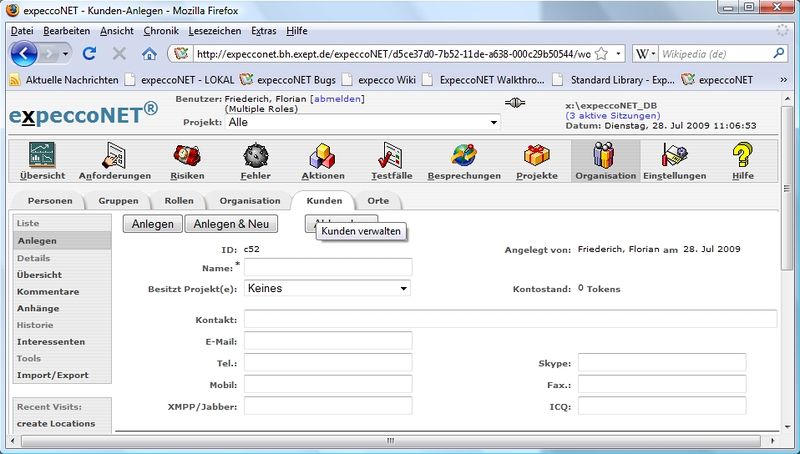Switch to the Rollen tab

(x=179, y=200)
